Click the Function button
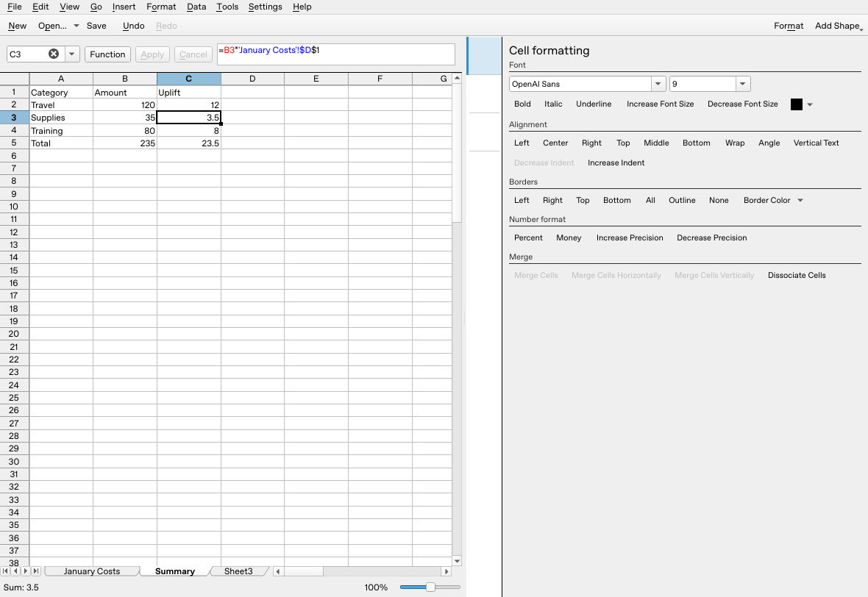The image size is (868, 597). [x=107, y=54]
